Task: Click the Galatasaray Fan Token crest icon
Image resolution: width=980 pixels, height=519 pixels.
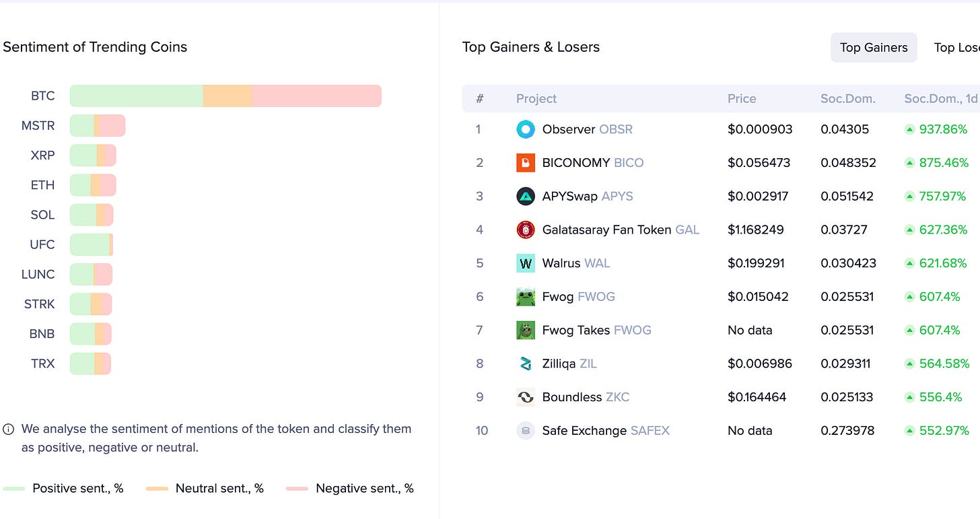Action: pyautogui.click(x=526, y=230)
